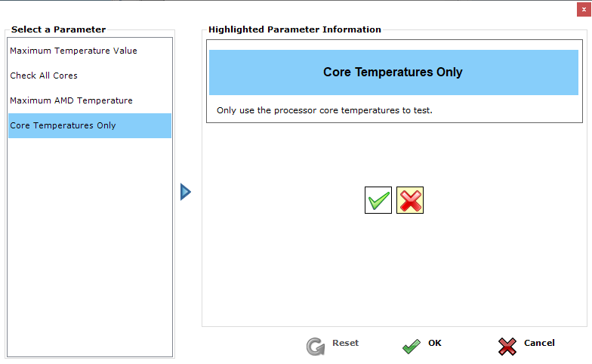Confirm by clicking the OK label
Viewport: 592px width, 364px height.
[x=435, y=343]
